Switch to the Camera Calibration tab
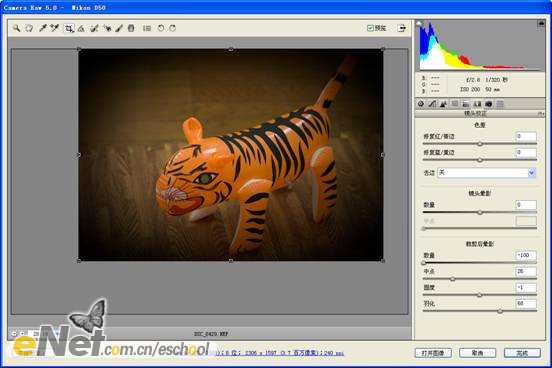552x368 pixels. coord(489,104)
